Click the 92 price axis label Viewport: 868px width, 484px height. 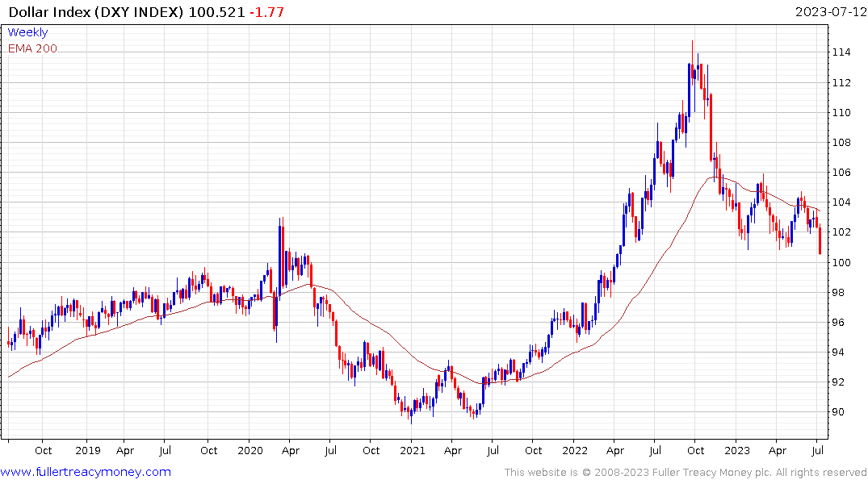point(838,382)
